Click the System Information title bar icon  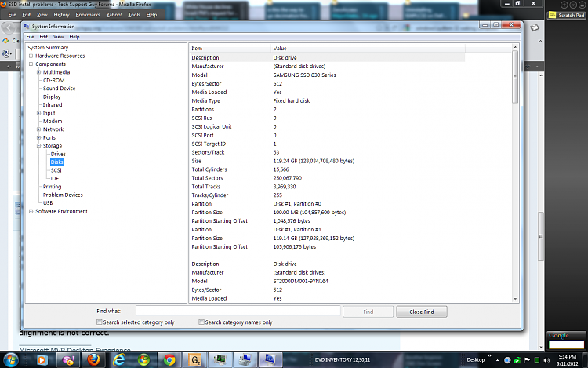pos(27,26)
